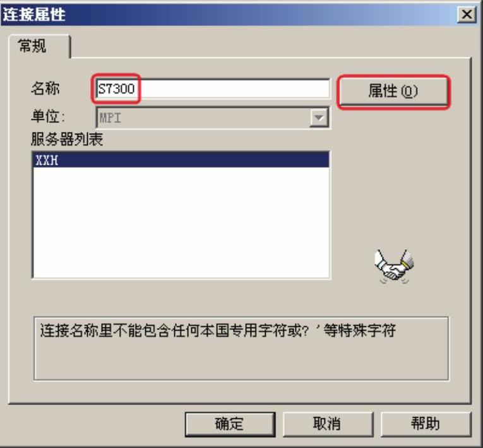Click the 连接属性 title bar

pyautogui.click(x=228, y=14)
